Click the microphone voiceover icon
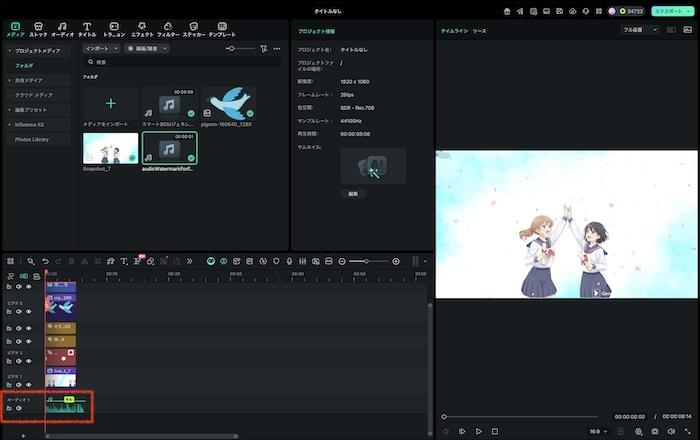Screen dimensions: 700x440 pyautogui.click(x=289, y=261)
